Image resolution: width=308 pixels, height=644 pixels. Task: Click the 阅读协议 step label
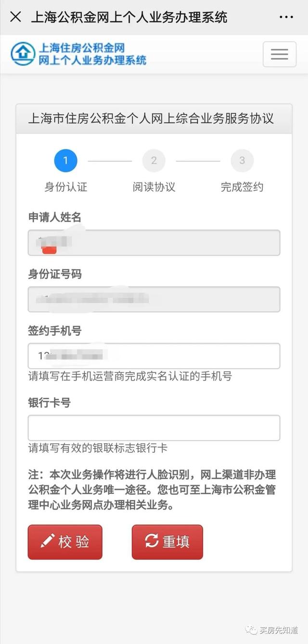coord(154,187)
